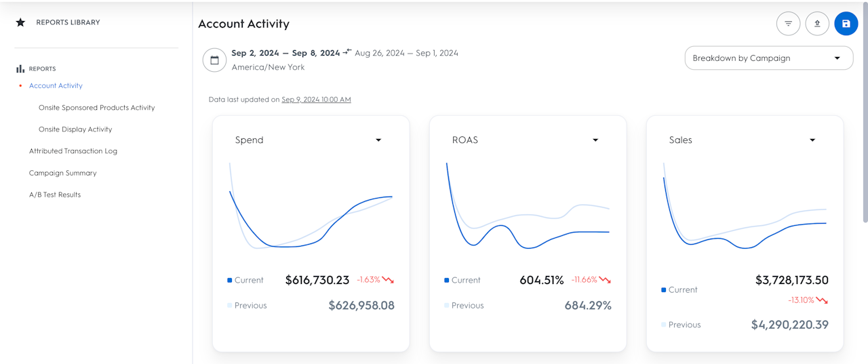Click the Reports bar chart icon
This screenshot has height=364, width=868.
coord(20,68)
